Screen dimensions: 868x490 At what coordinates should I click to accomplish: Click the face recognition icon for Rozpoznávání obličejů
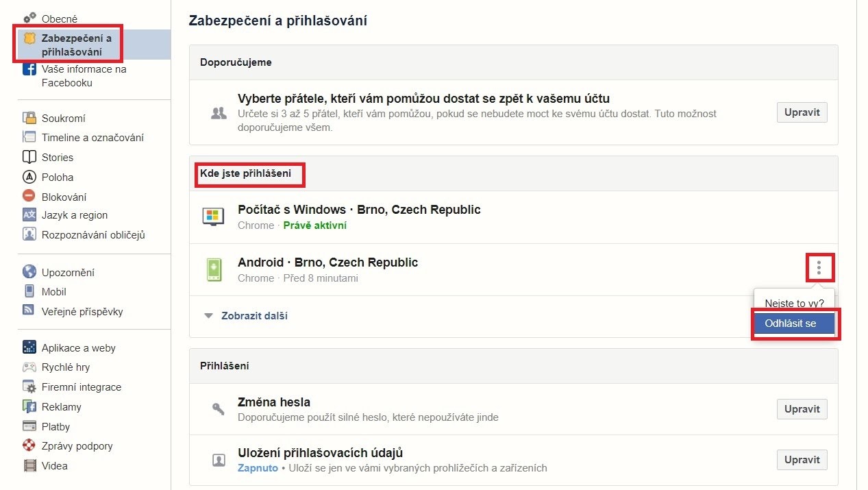point(29,234)
